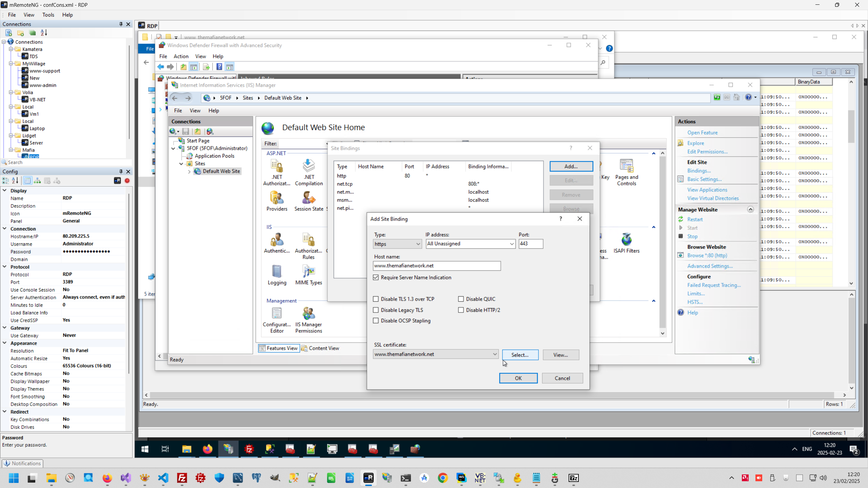Open the Session State icon
Image resolution: width=868 pixels, height=488 pixels.
tap(309, 198)
